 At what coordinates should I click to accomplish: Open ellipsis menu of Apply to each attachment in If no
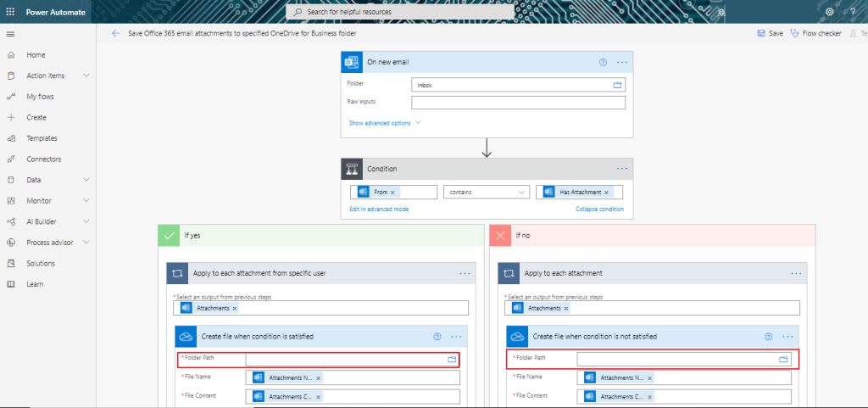796,273
